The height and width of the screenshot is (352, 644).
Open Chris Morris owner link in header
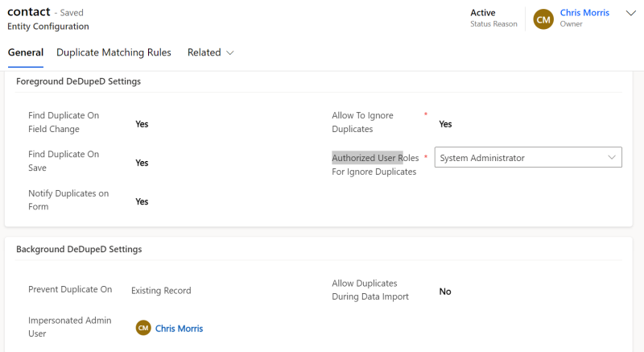[584, 13]
